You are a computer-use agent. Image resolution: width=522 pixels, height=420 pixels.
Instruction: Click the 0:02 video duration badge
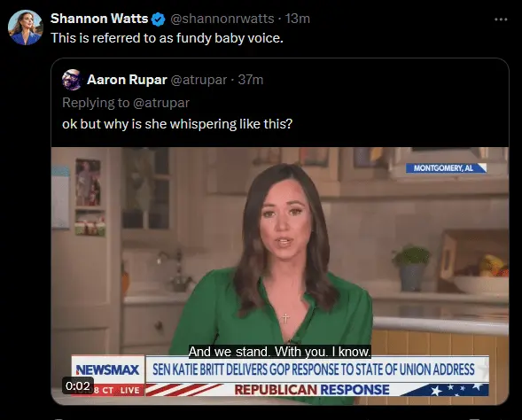pos(78,385)
